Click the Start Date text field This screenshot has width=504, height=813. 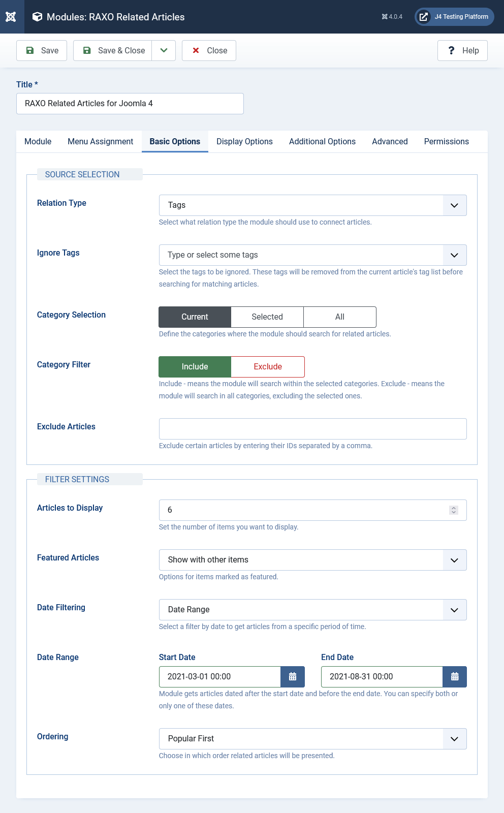(220, 677)
